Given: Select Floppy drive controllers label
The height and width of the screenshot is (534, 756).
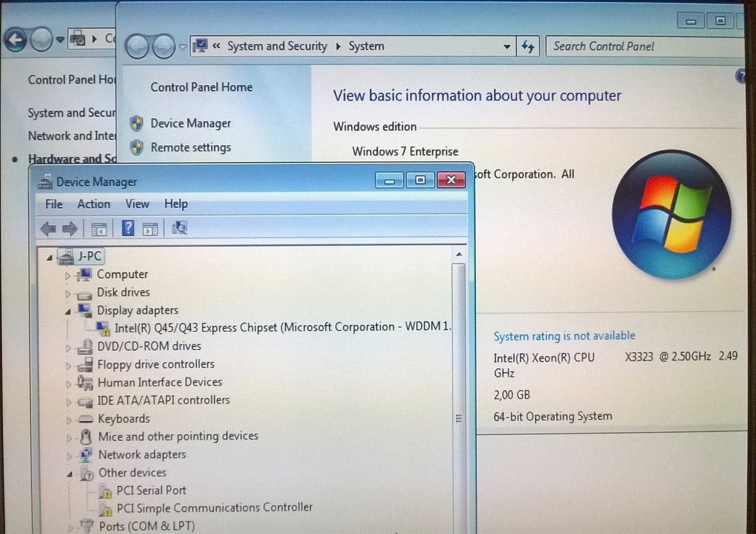Looking at the screenshot, I should 156,364.
